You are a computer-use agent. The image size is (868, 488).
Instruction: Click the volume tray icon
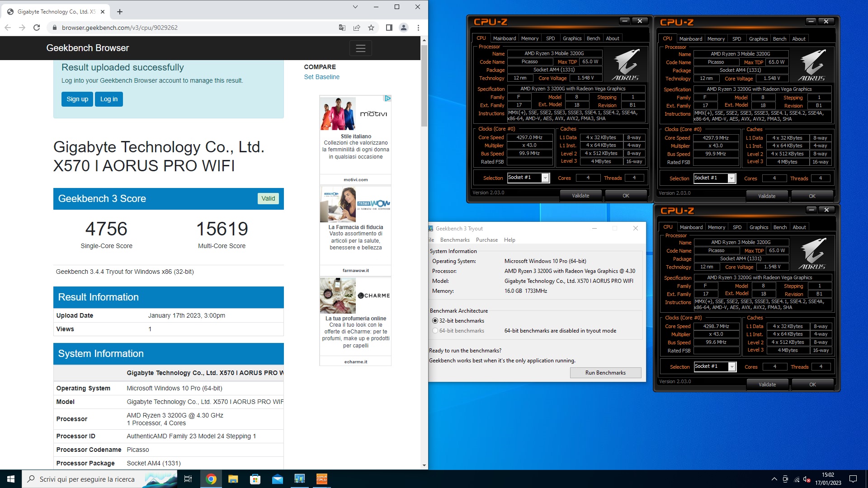click(x=807, y=479)
